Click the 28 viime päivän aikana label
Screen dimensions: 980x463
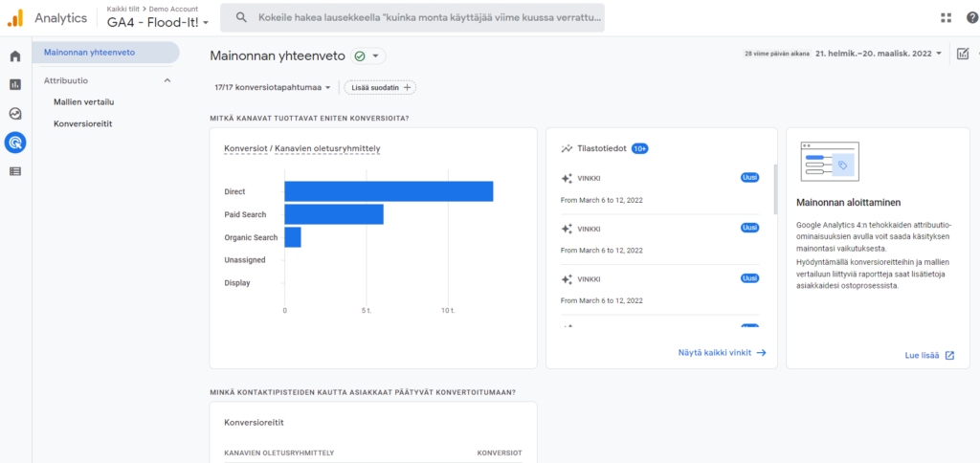point(777,54)
